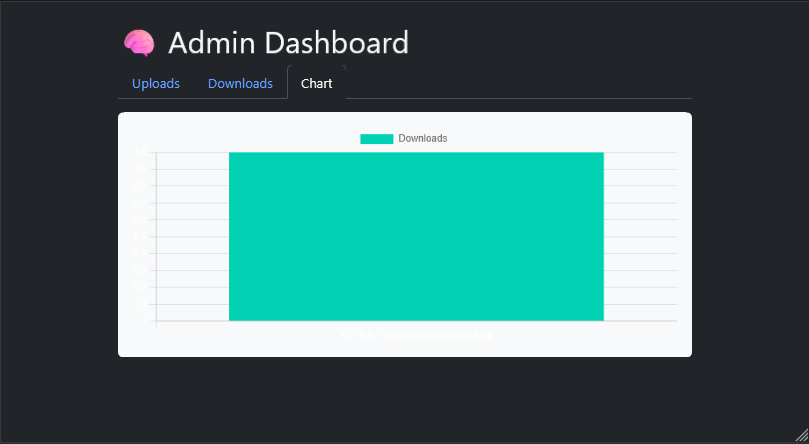Screen dimensions: 809x444
Task: Click the teal bar in the chart
Action: coord(416,236)
